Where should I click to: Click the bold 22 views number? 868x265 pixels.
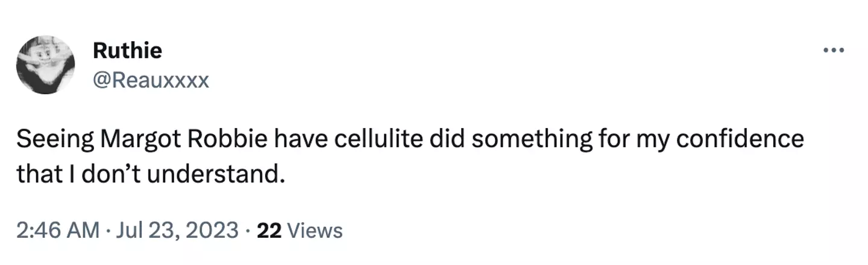(268, 231)
